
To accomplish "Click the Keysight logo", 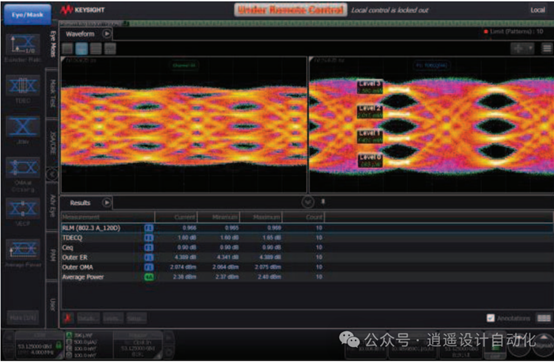I will 82,10.
